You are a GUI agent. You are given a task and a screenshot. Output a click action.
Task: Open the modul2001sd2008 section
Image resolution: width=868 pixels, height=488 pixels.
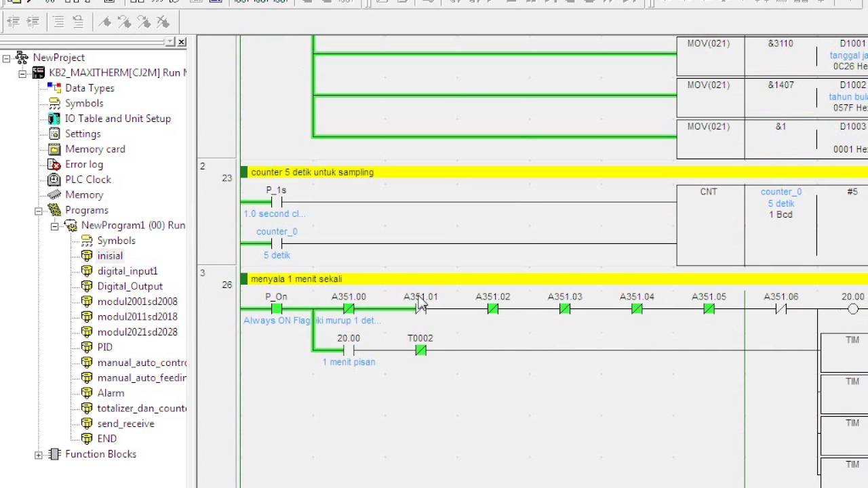[137, 301]
